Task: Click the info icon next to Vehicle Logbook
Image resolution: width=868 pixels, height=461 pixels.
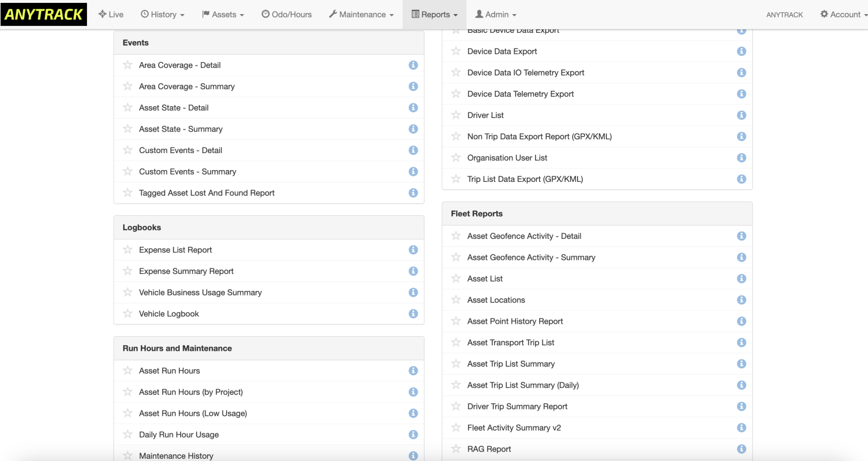Action: coord(413,314)
